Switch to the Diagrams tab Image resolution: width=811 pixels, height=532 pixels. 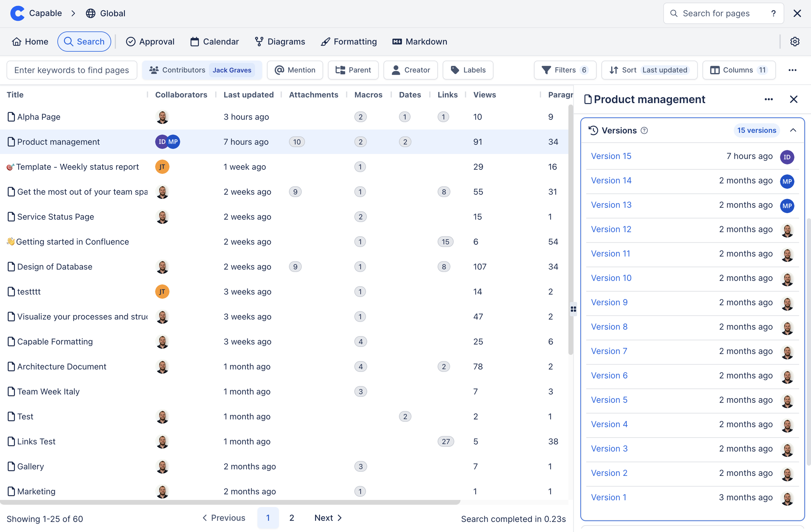[280, 42]
